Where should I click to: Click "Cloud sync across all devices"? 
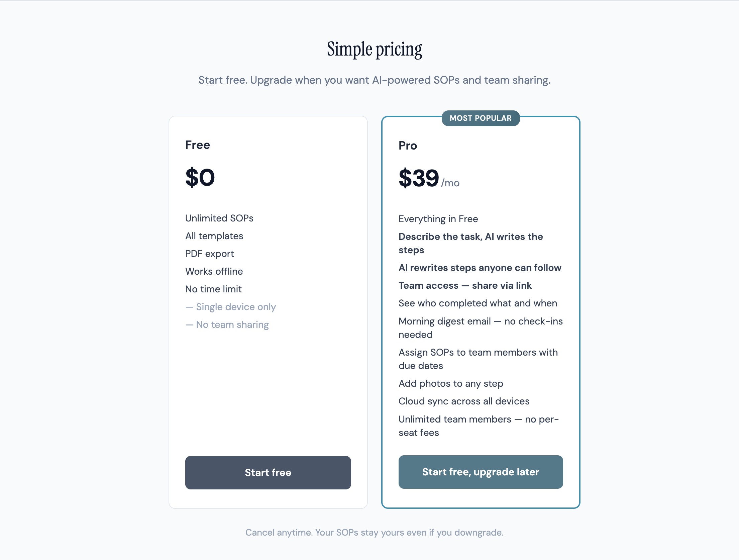tap(464, 401)
